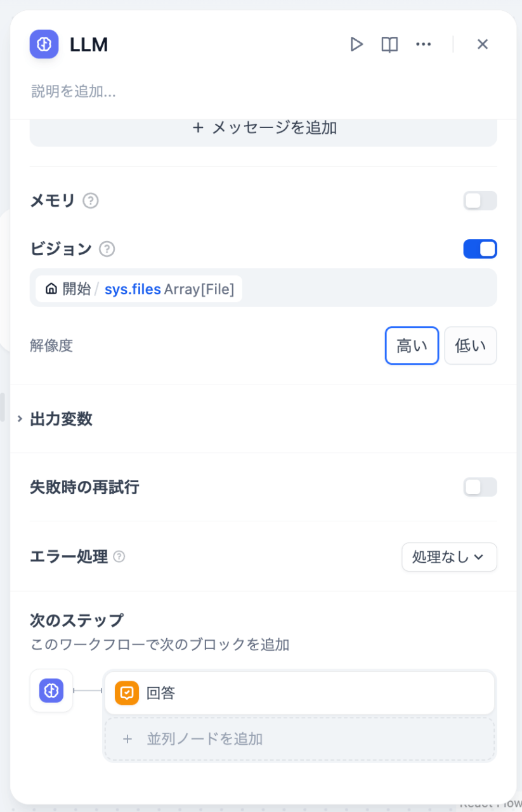The height and width of the screenshot is (812, 522).
Task: Click the メッセージを追加 button
Action: click(263, 128)
